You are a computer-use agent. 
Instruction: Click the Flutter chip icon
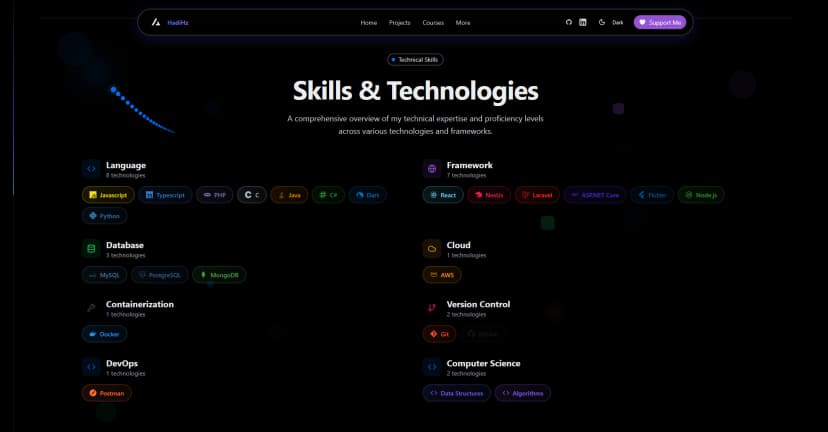[642, 195]
